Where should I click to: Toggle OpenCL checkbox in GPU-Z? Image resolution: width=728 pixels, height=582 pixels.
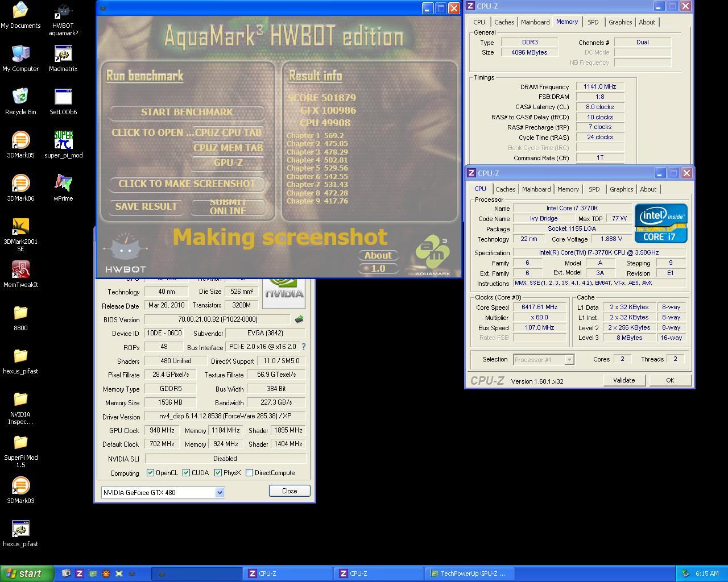pos(150,473)
